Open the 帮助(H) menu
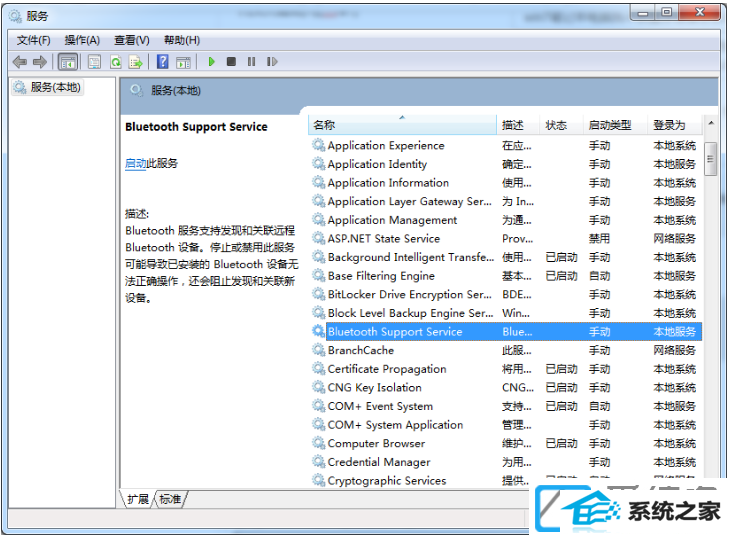 coord(182,40)
